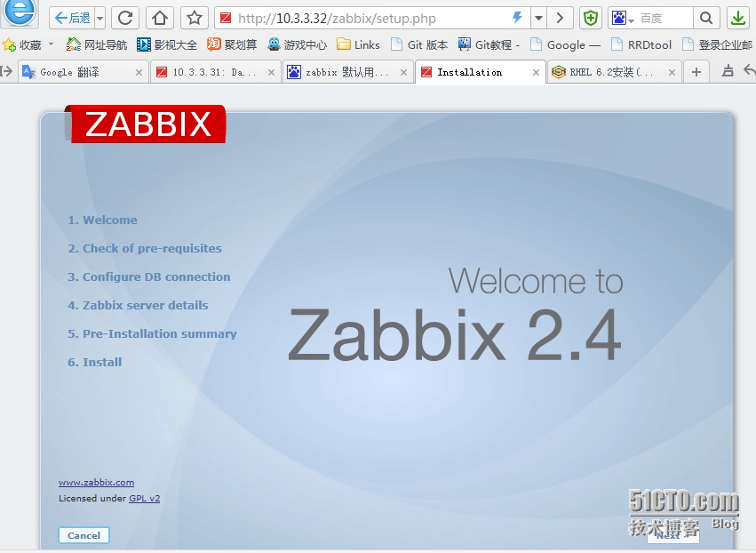
Task: Go back with the 后退 button
Action: point(72,19)
